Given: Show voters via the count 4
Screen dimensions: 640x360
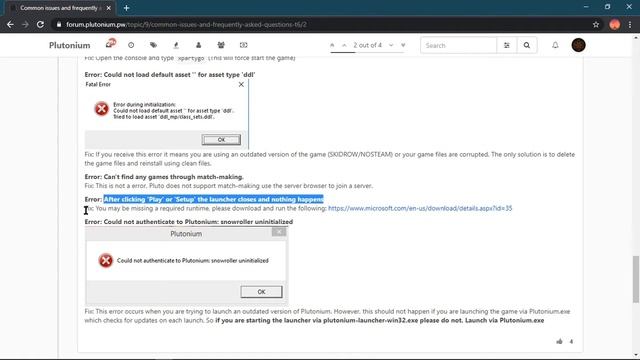Looking at the screenshot, I should 571,341.
